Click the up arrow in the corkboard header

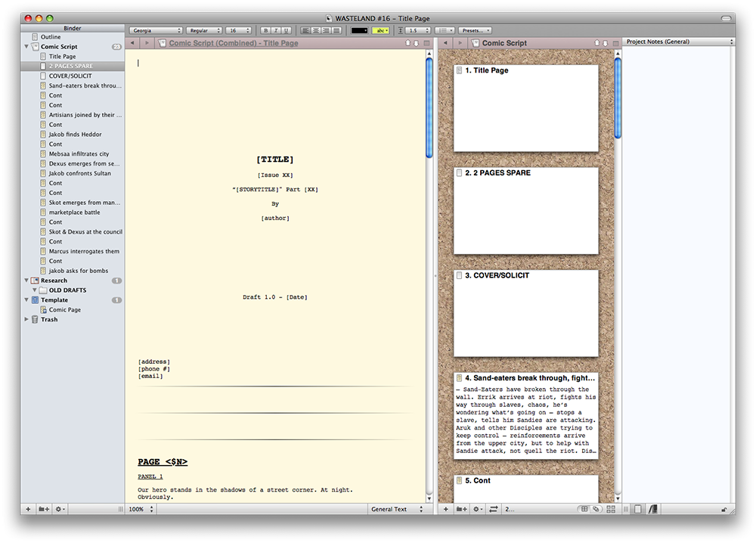pos(596,43)
